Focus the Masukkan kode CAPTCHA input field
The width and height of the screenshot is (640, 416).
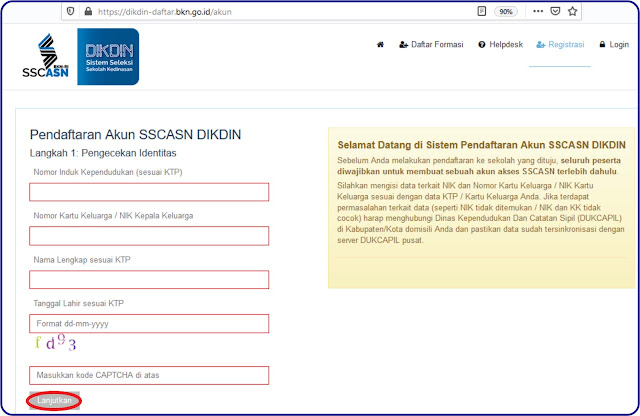(x=149, y=375)
